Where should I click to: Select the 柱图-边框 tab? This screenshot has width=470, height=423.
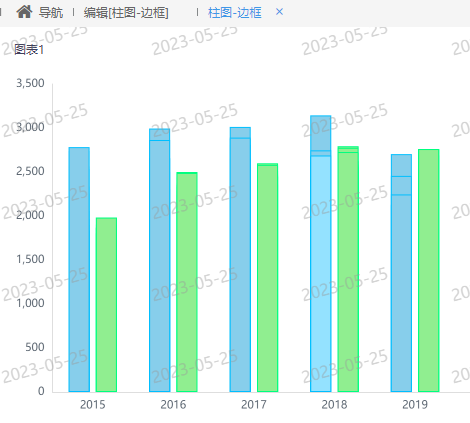pos(235,13)
